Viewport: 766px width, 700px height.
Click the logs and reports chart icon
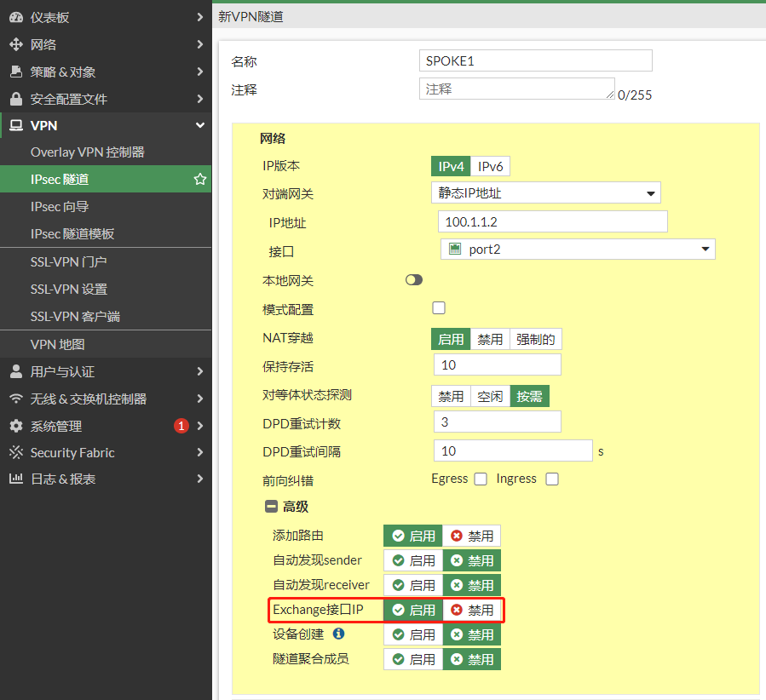coord(15,479)
